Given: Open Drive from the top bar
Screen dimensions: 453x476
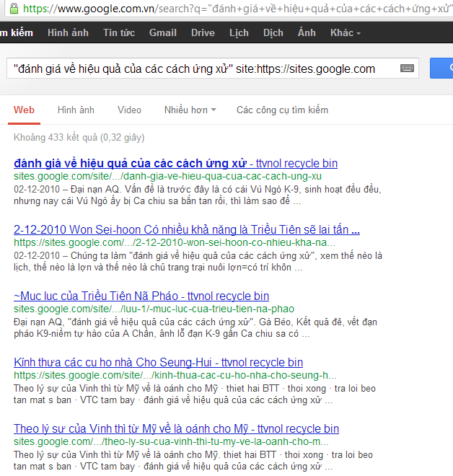Looking at the screenshot, I should 203,32.
